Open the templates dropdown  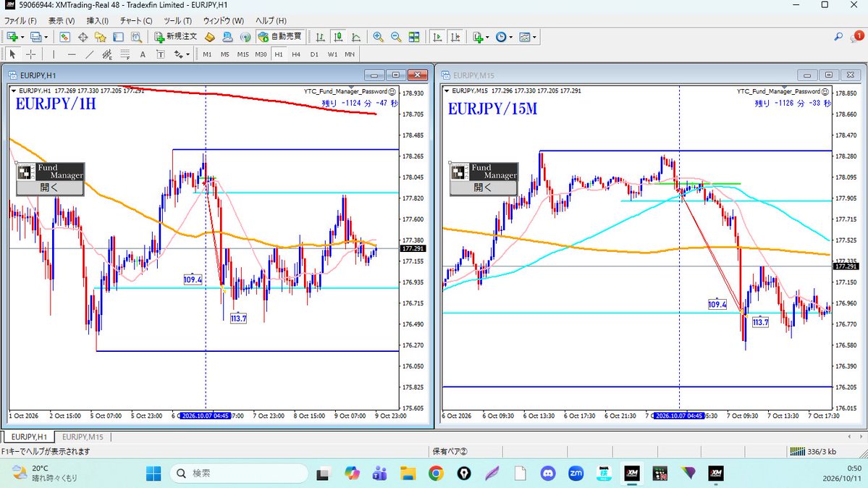(528, 37)
